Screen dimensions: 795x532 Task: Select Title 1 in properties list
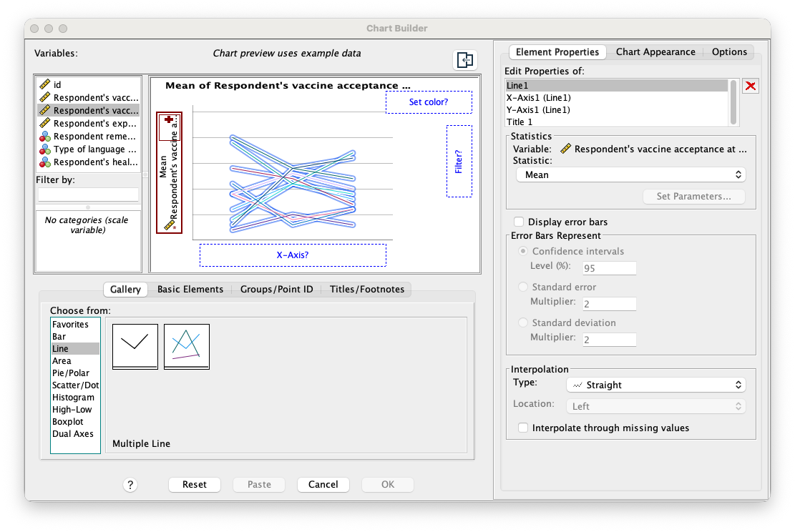point(617,122)
